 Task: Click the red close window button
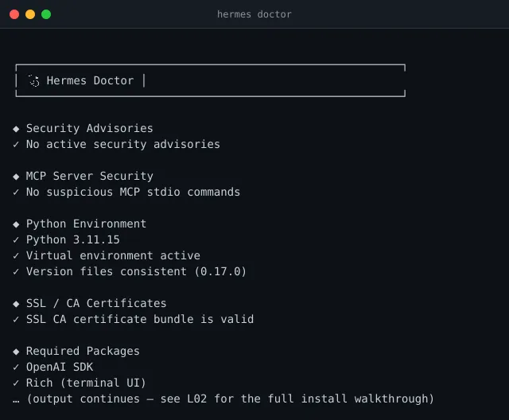point(14,14)
